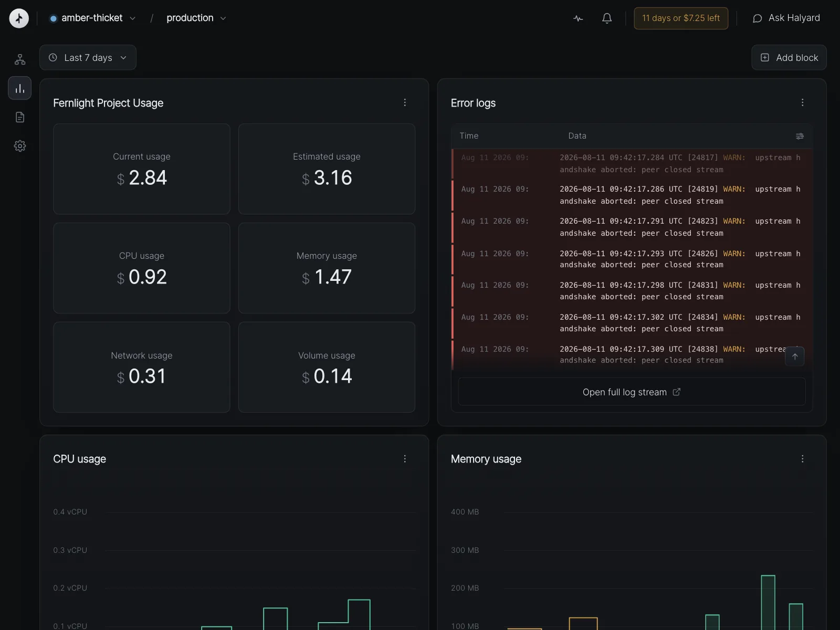Image resolution: width=840 pixels, height=630 pixels.
Task: Click the Current usage $2.84 card
Action: pyautogui.click(x=142, y=169)
